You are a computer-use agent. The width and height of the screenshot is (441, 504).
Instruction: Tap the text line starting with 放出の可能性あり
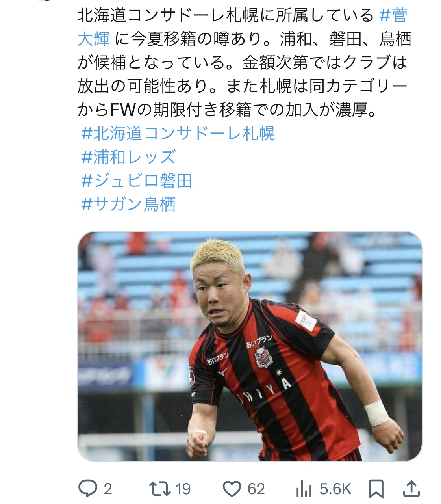[242, 86]
